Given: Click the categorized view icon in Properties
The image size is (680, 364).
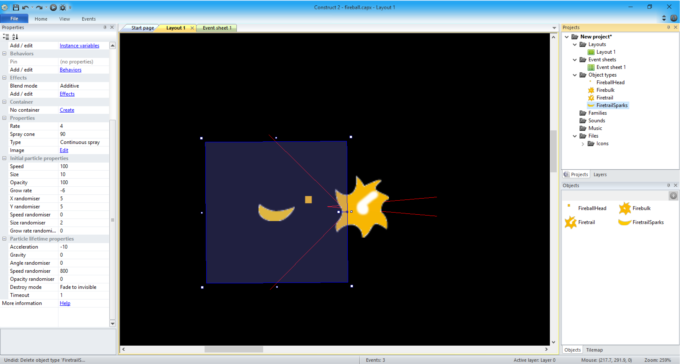Looking at the screenshot, I should pos(6,37).
